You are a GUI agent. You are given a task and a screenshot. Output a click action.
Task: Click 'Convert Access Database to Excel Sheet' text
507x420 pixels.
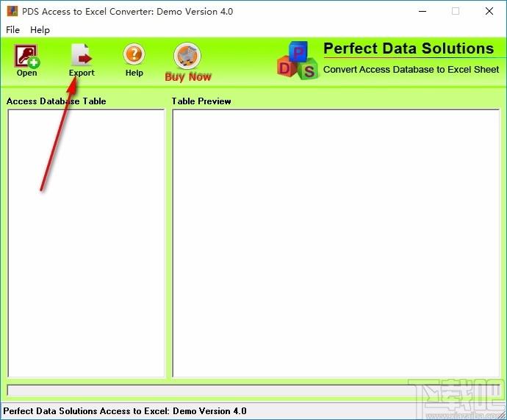coord(411,70)
